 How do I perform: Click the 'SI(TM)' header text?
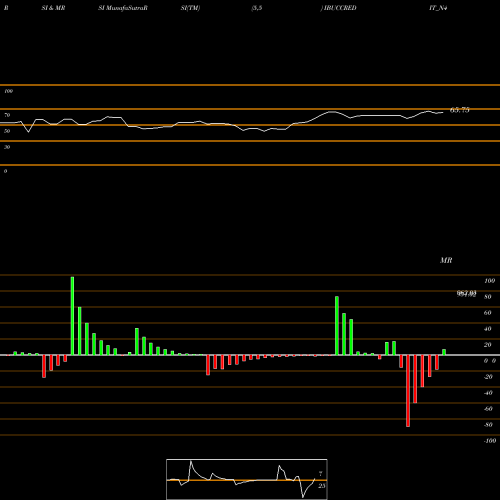click(x=190, y=8)
